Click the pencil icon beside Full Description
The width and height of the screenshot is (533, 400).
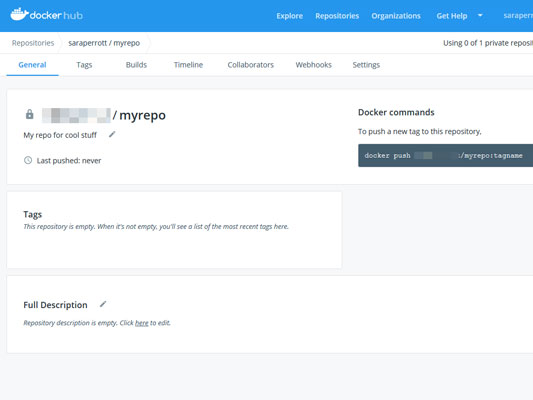(x=103, y=304)
